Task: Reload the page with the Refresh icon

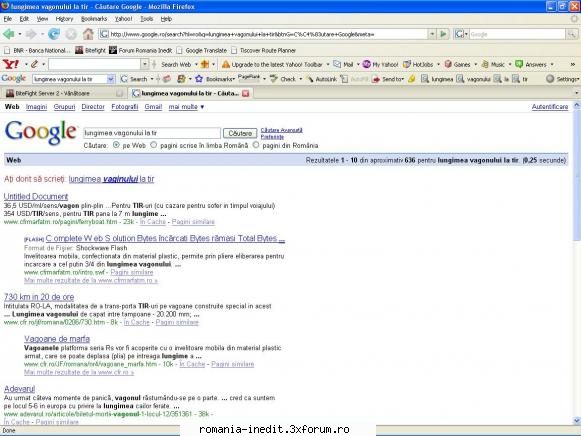Action: [x=54, y=34]
